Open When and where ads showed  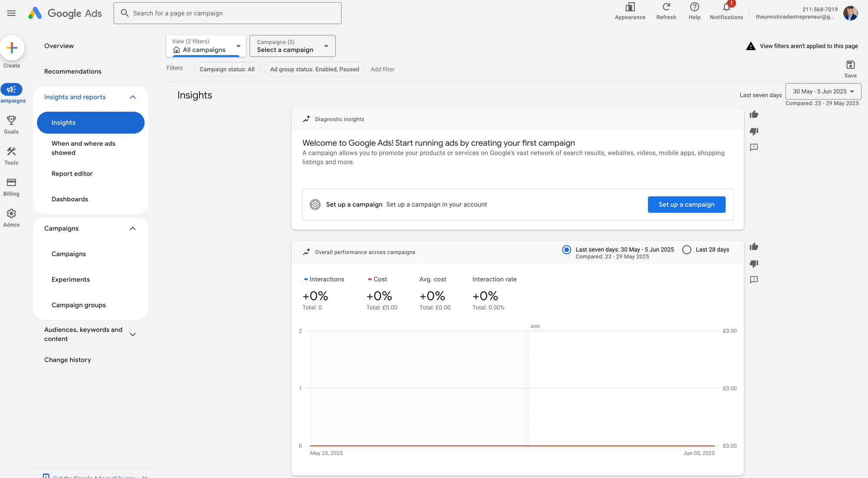click(83, 148)
